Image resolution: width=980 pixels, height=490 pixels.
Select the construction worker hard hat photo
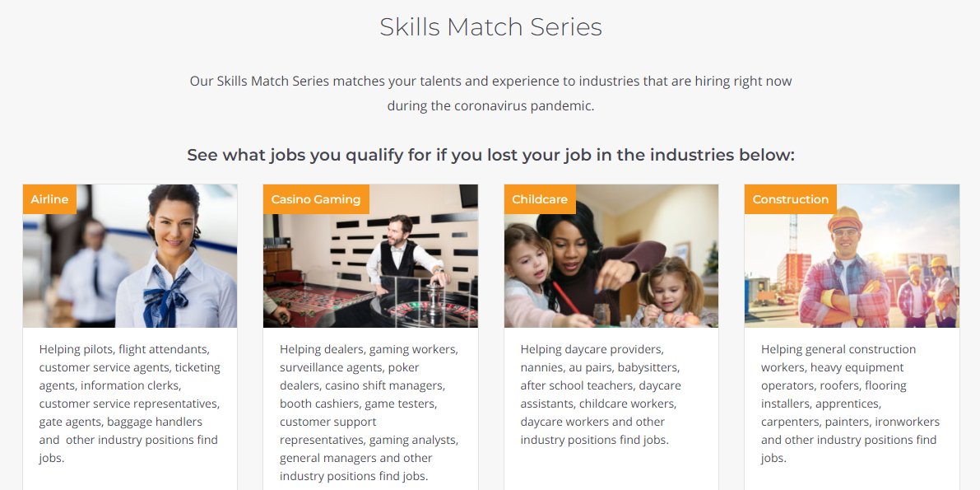pos(852,256)
